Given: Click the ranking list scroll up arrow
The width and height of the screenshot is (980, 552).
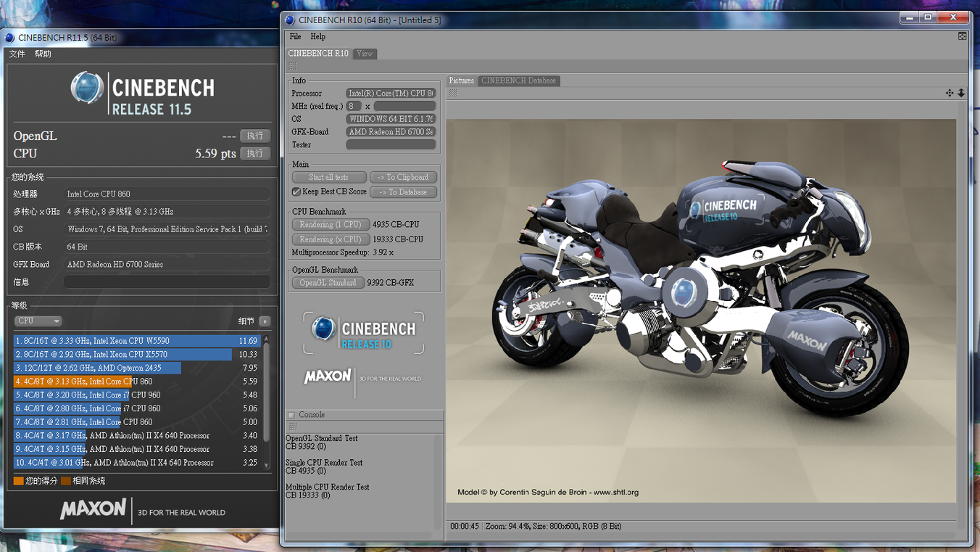Looking at the screenshot, I should point(266,339).
